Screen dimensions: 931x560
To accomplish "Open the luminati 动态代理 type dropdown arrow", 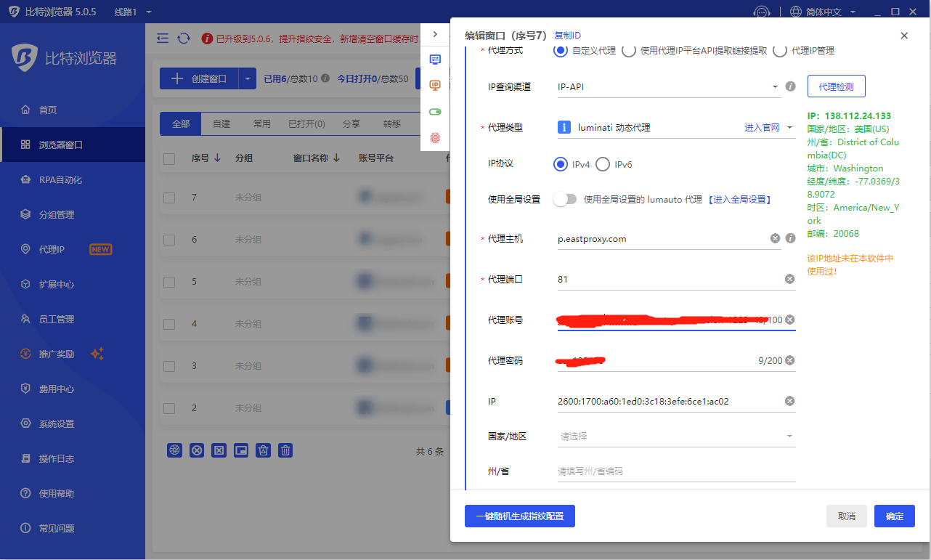I will 789,127.
